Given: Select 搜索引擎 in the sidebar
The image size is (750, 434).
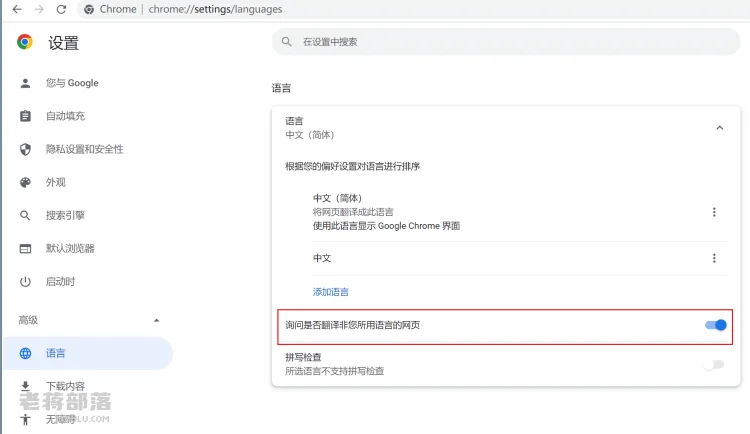Looking at the screenshot, I should 65,215.
